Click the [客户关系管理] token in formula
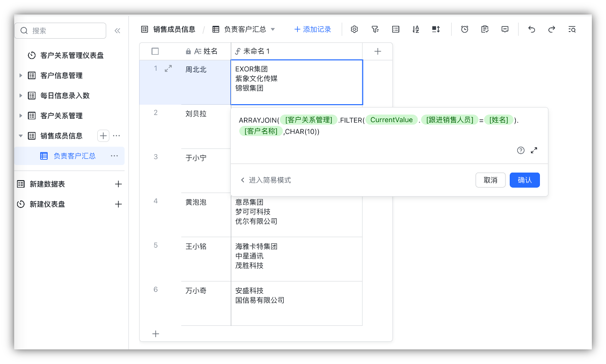606x364 pixels. (x=309, y=120)
